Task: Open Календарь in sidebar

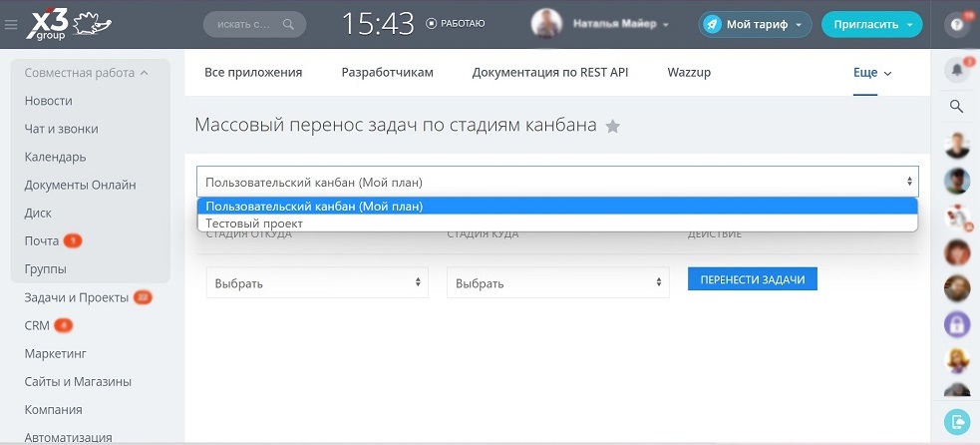Action: coord(55,157)
